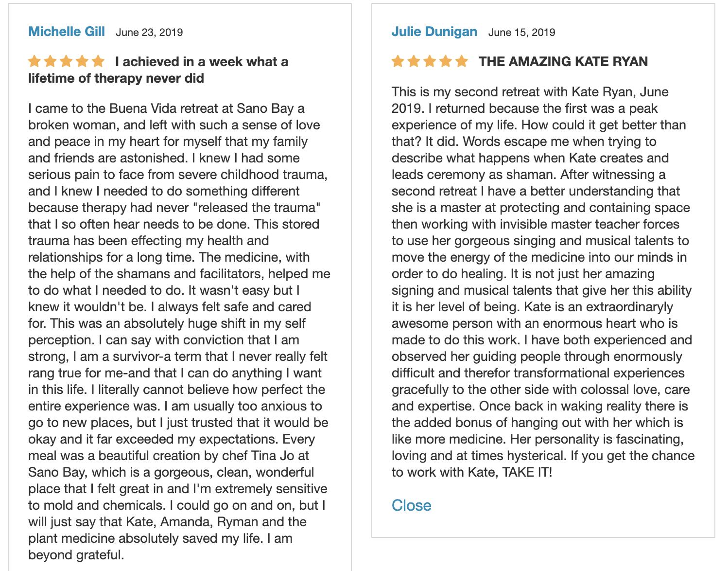The width and height of the screenshot is (728, 571).
Task: Click 'I achieved in a week' review title
Action: click(x=158, y=70)
